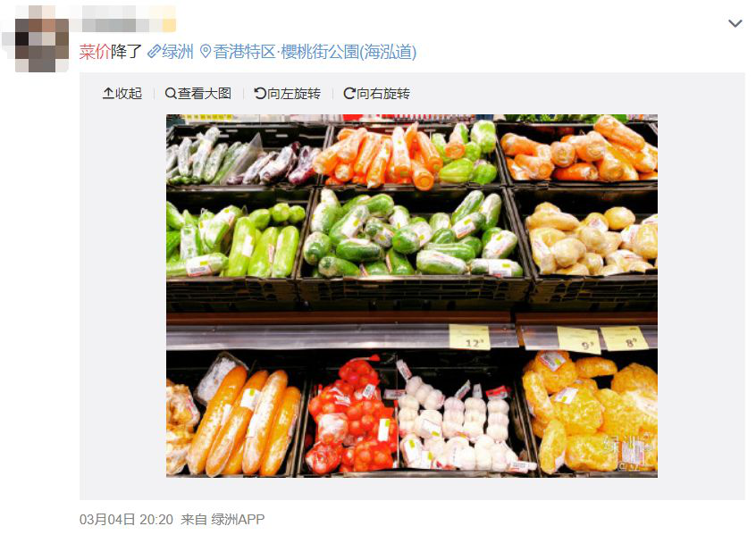
Task: Expand the post options chevron menu
Action: pyautogui.click(x=735, y=23)
